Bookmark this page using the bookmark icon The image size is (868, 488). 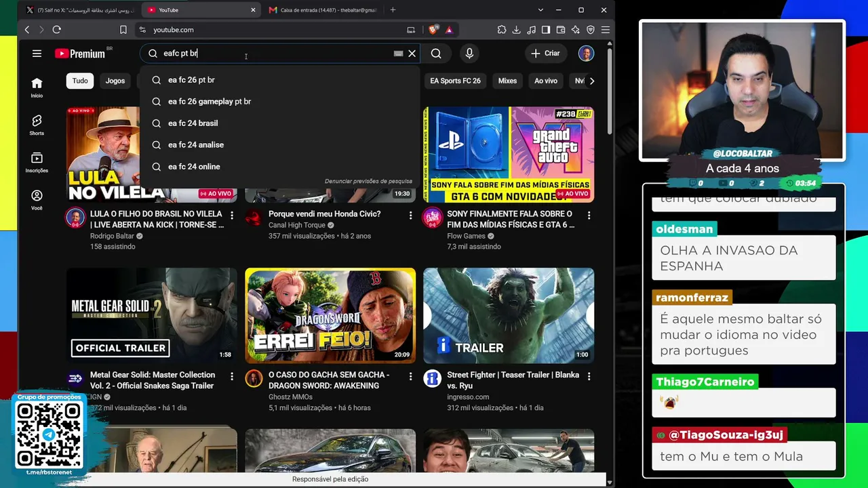(x=123, y=30)
